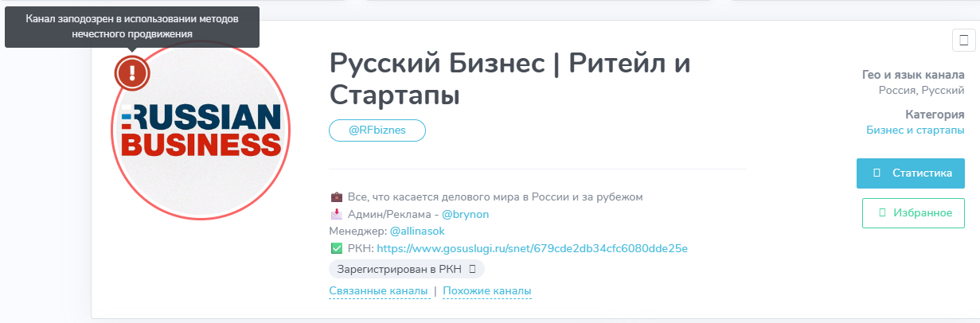980x323 pixels.
Task: Click the @RFbiznes username pill
Action: click(377, 130)
